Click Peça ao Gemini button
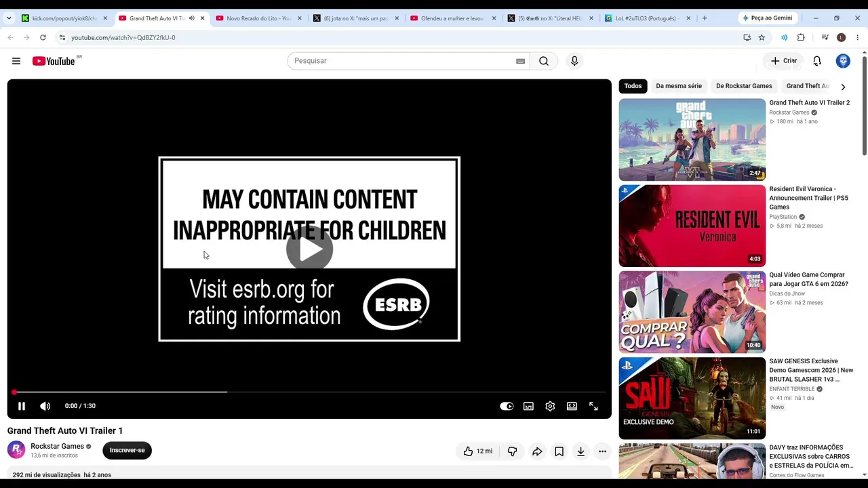 pos(768,18)
